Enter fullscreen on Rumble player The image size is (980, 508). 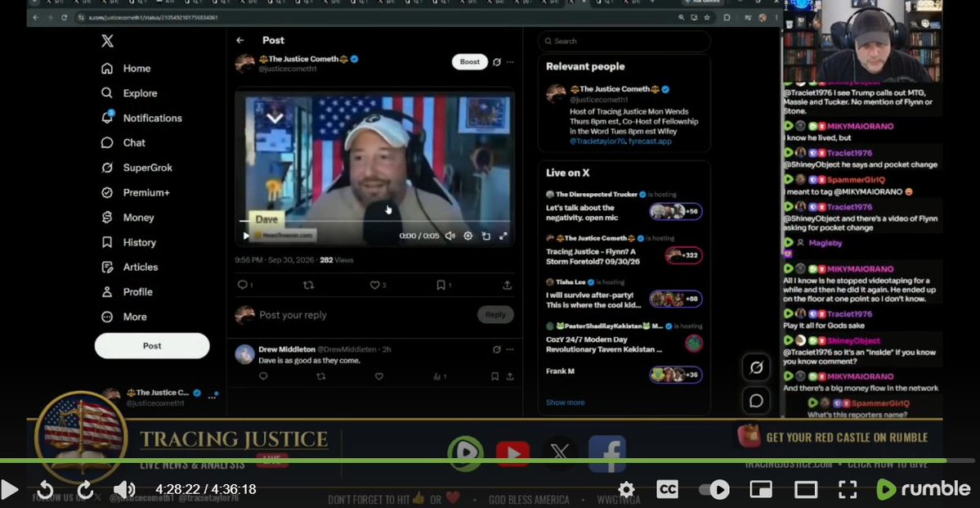pyautogui.click(x=848, y=489)
